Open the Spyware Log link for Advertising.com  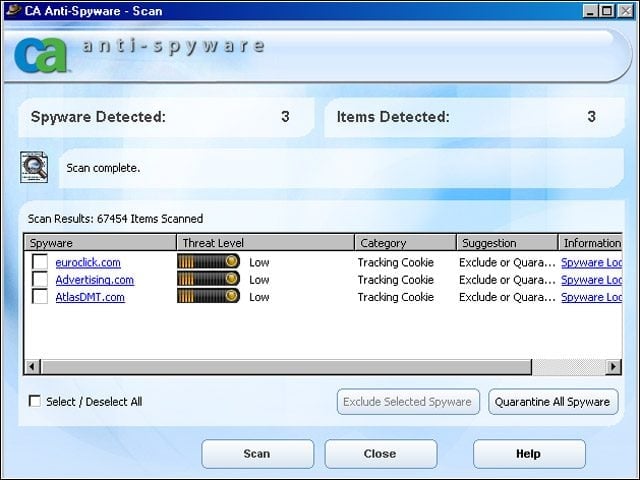point(591,280)
